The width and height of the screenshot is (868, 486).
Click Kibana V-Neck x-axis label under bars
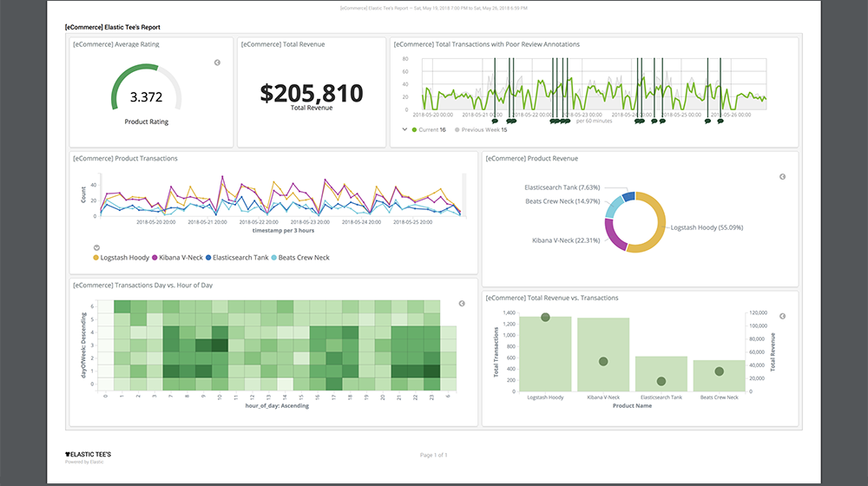click(603, 397)
